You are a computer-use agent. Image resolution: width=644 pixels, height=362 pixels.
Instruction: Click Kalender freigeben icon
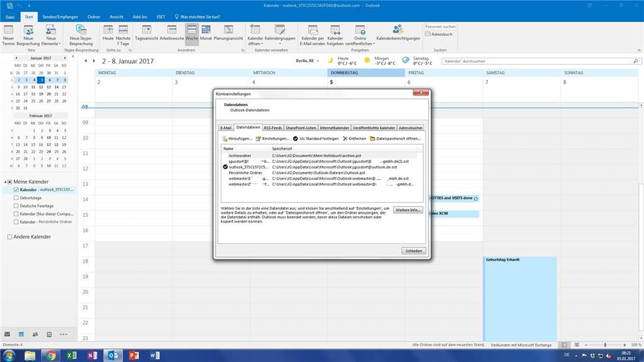335,35
